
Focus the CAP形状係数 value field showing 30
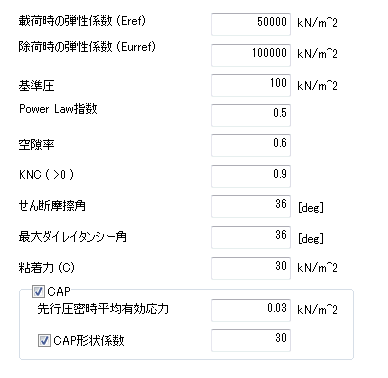(251, 340)
